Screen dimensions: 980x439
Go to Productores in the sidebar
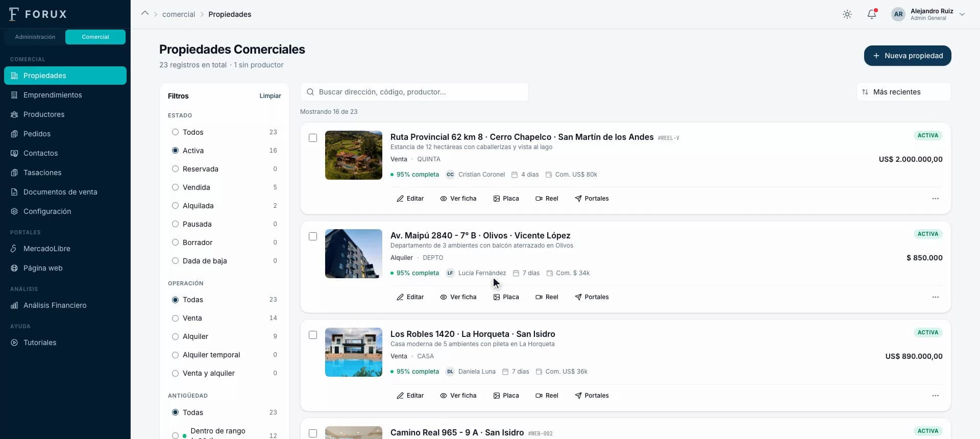click(x=65, y=114)
